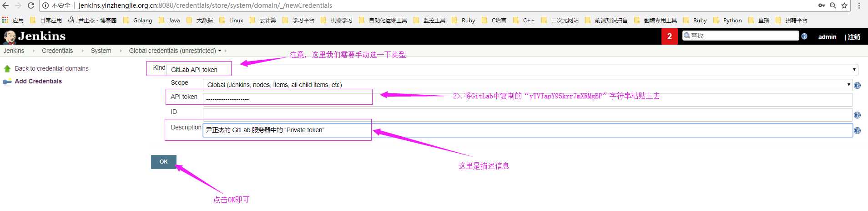Go to Credentials breadcrumb

[57, 51]
